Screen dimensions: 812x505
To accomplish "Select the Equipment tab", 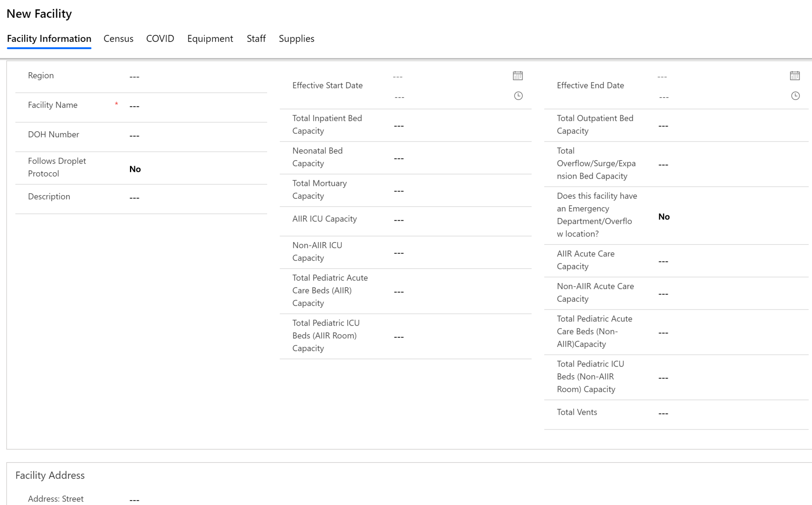I will coord(210,39).
